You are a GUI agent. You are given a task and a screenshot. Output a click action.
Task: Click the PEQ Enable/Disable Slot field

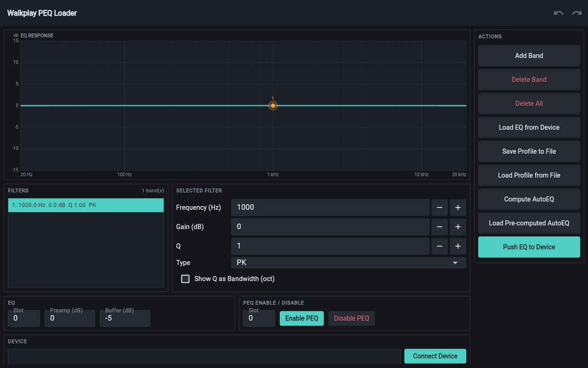pos(259,318)
